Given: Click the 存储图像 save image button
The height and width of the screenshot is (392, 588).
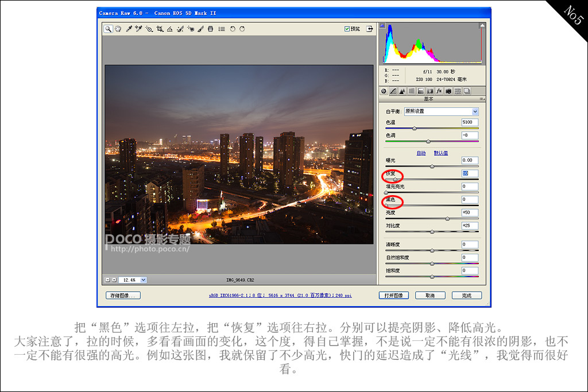Looking at the screenshot, I should (123, 296).
